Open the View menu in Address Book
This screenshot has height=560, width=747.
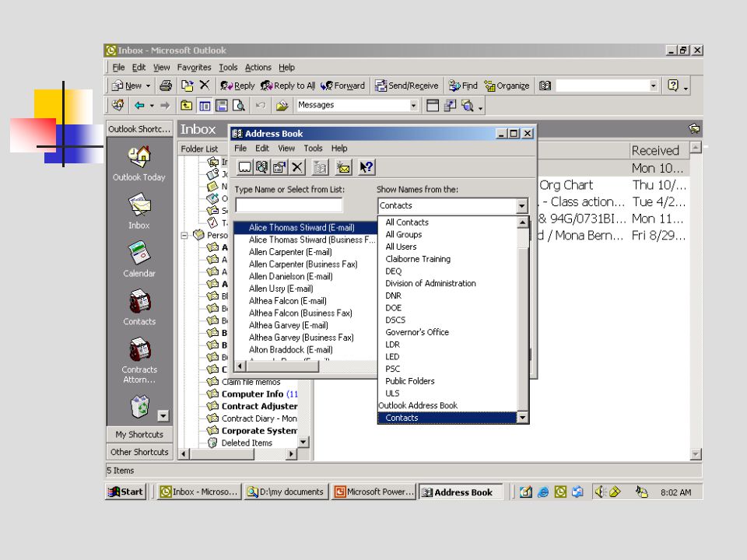pos(286,148)
